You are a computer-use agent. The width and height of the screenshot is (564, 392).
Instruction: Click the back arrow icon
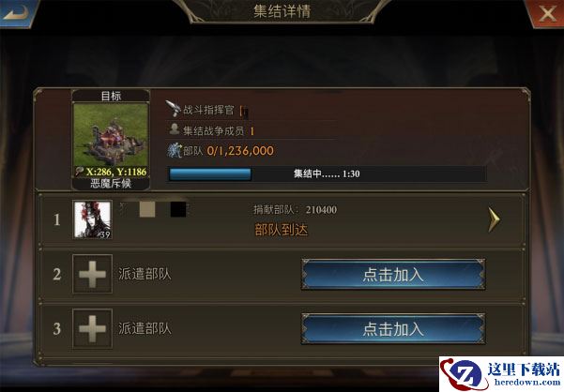16,13
